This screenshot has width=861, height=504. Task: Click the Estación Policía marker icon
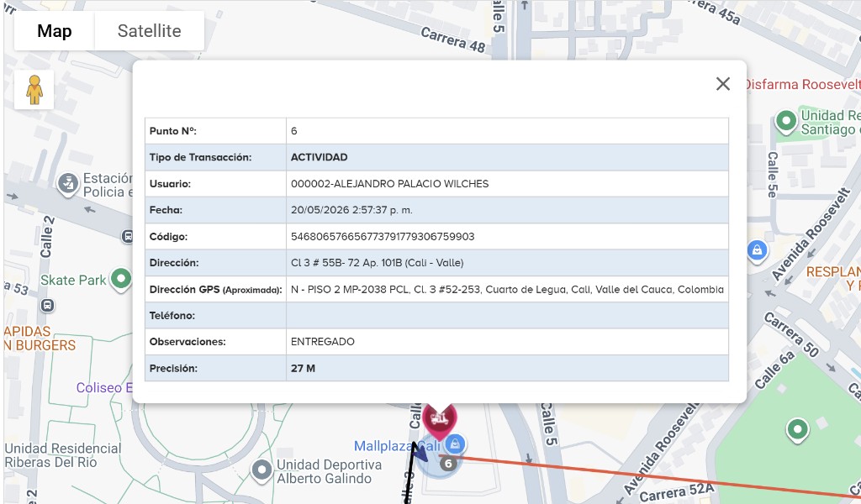click(68, 184)
